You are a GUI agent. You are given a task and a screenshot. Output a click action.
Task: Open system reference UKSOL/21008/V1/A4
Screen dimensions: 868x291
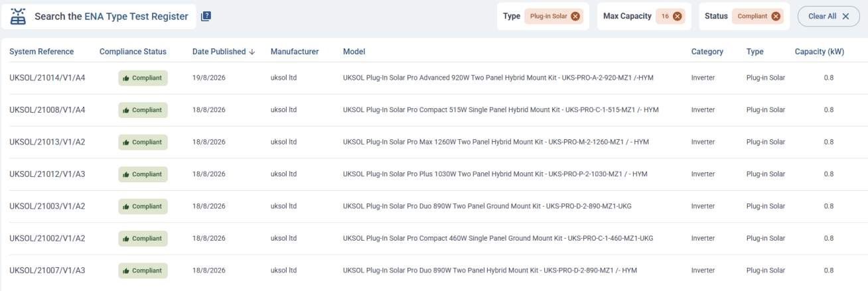47,110
